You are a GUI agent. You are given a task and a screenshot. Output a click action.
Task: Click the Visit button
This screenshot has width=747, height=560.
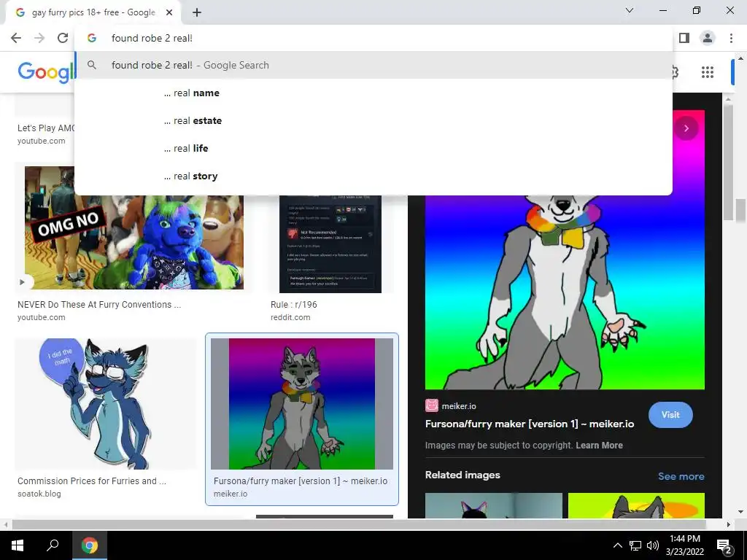670,415
